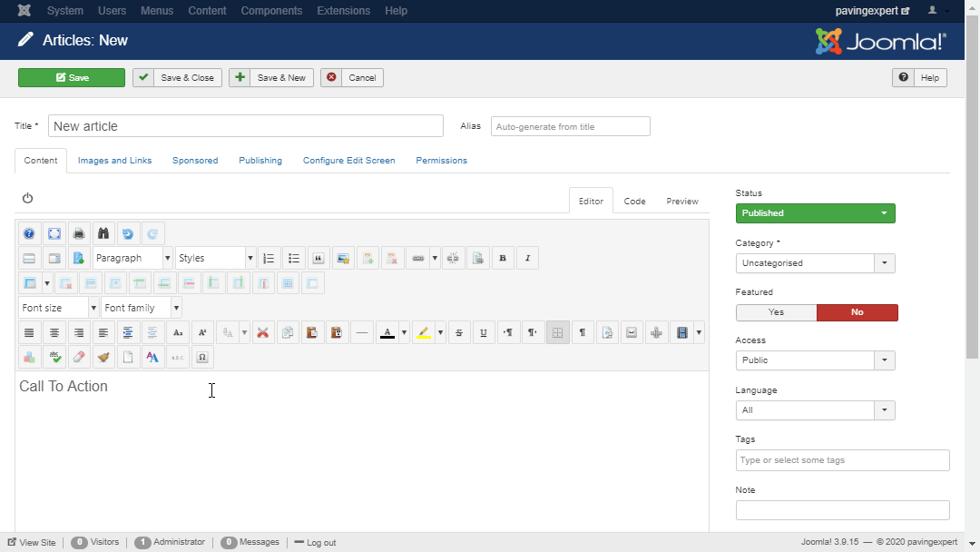Screen dimensions: 980x552
Task: Switch to the Images and Links tab
Action: pyautogui.click(x=114, y=161)
